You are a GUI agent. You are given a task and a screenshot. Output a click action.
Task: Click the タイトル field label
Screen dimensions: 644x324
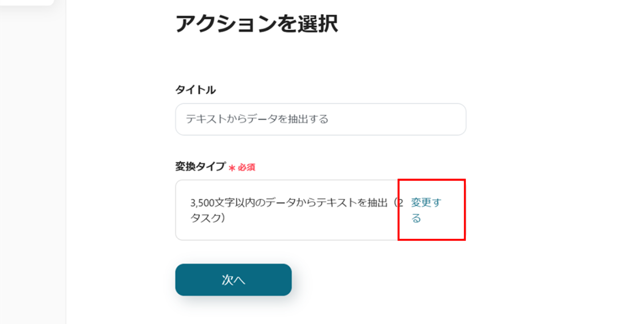[x=195, y=90]
